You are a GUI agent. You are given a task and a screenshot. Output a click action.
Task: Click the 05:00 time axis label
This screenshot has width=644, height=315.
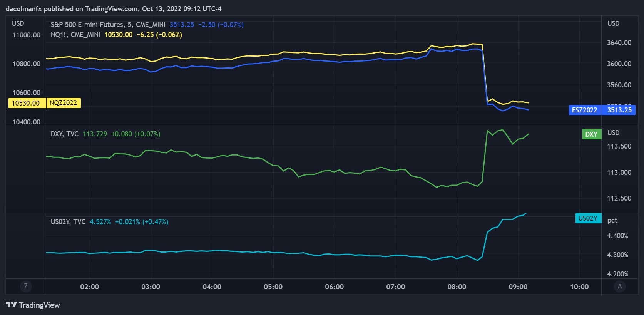coord(273,287)
